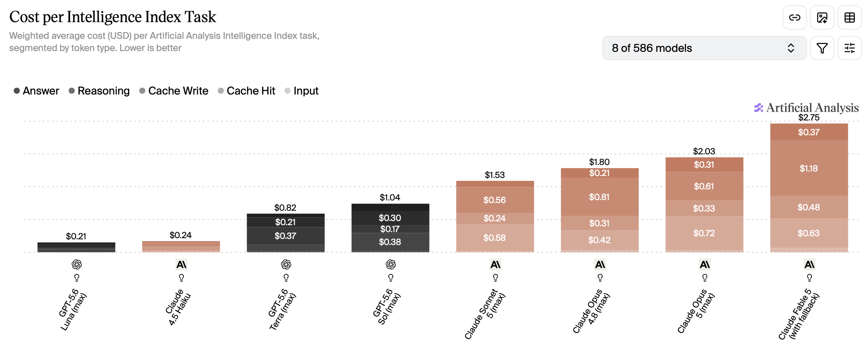
Task: Click the $0.81 segment in Claude Opus 4.8 bar
Action: (600, 197)
